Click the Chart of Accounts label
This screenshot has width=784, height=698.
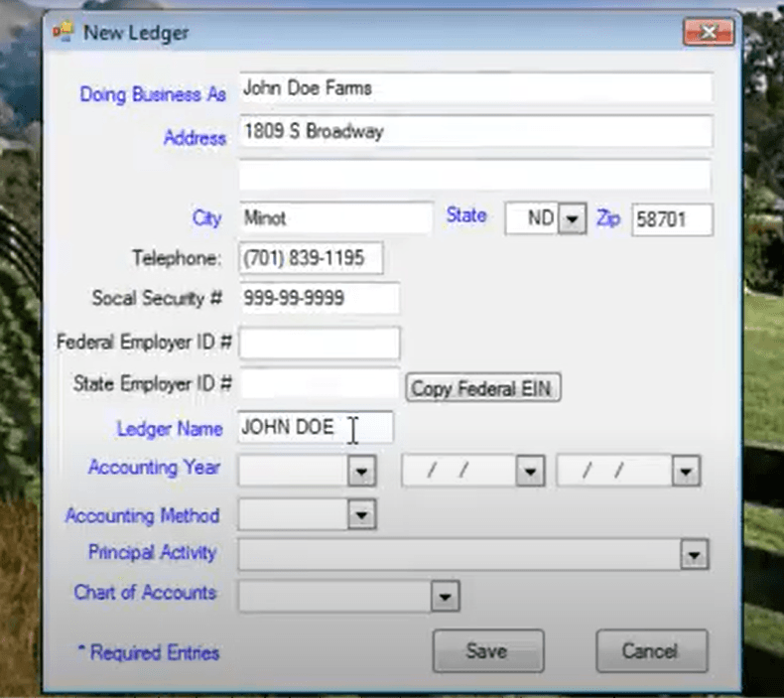point(145,593)
